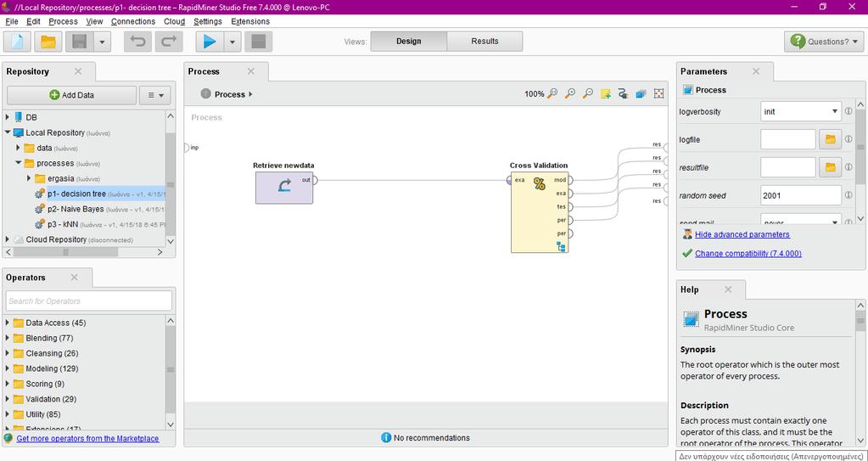Screen dimensions: 868x461
Task: Collapse the Local Repository node
Action: coord(8,133)
